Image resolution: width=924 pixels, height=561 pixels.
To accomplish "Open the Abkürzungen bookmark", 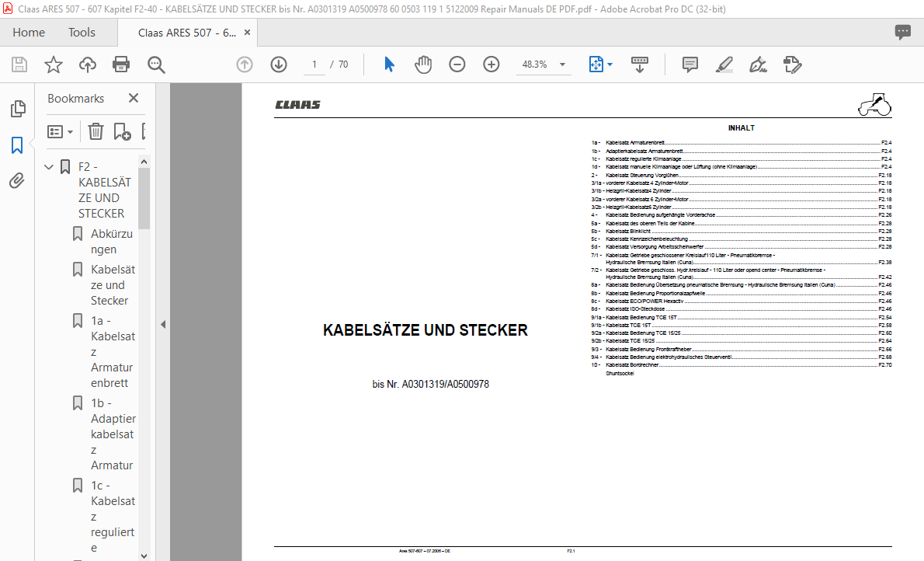I will click(111, 242).
